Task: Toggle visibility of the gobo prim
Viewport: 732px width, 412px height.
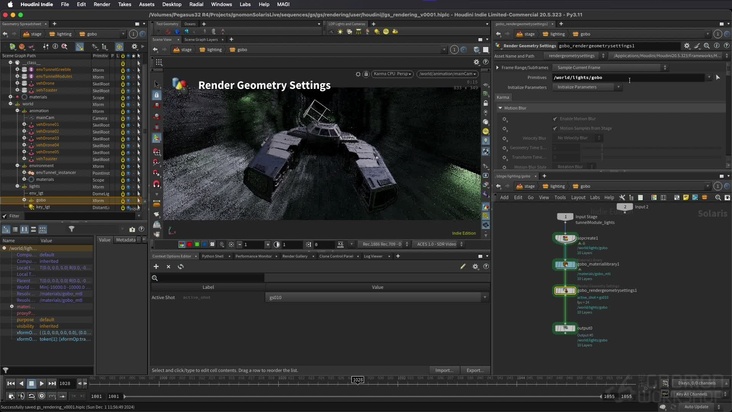Action: coord(128,200)
